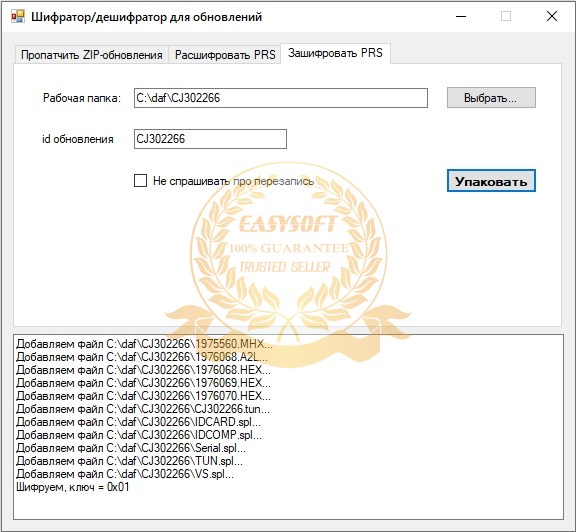The width and height of the screenshot is (576, 532).
Task: Click the id обновления label
Action: pyautogui.click(x=78, y=139)
